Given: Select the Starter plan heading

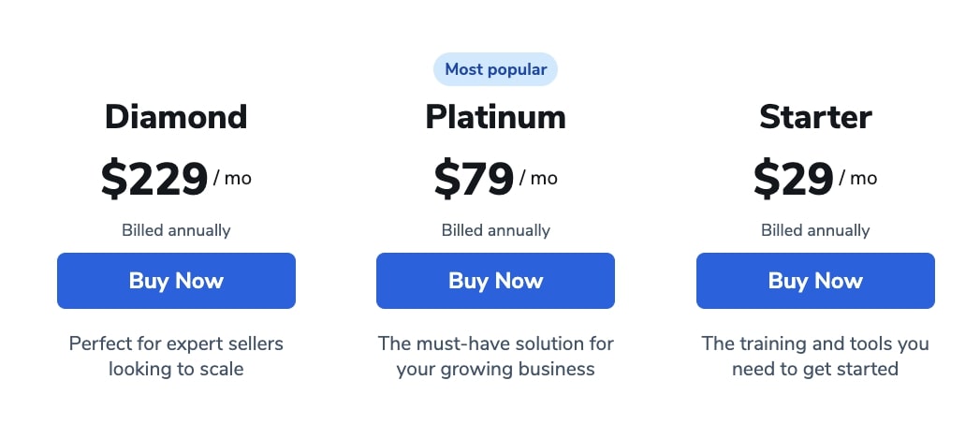Looking at the screenshot, I should tap(815, 117).
